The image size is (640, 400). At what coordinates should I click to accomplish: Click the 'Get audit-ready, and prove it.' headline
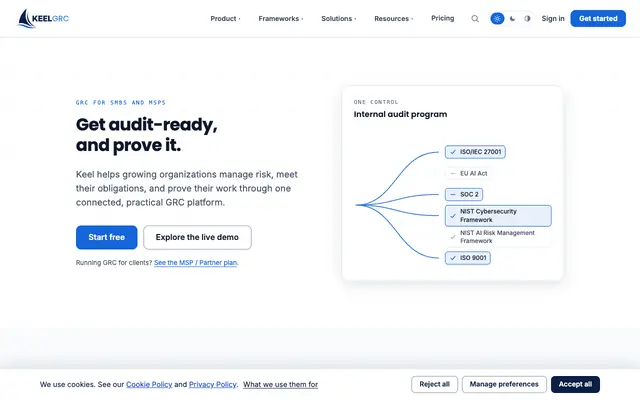(146, 135)
